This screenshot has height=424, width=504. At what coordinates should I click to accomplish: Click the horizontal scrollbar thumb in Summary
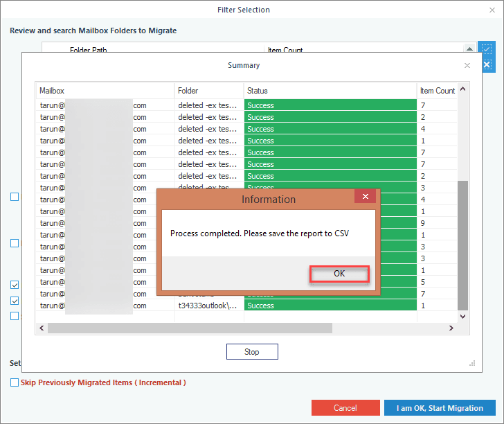pos(190,328)
